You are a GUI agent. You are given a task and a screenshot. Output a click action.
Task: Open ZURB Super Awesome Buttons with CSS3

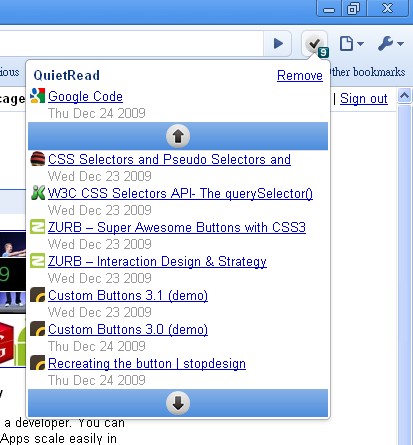click(x=177, y=227)
